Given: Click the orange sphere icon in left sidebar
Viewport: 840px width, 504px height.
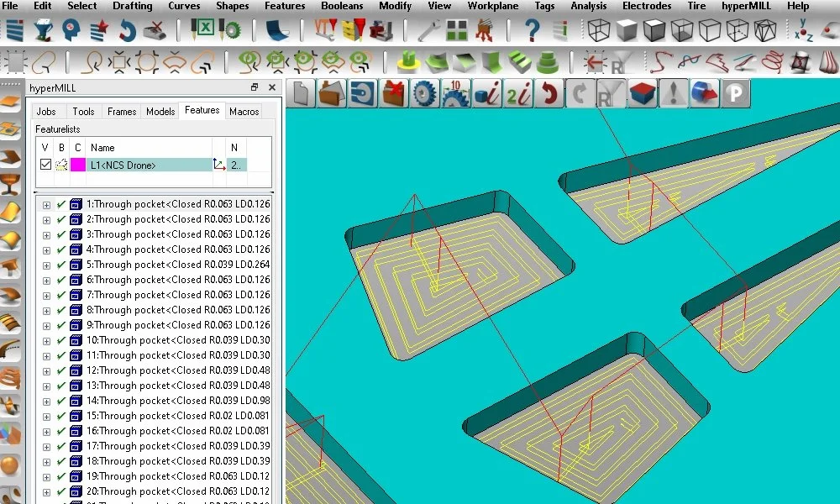Looking at the screenshot, I should [x=9, y=465].
